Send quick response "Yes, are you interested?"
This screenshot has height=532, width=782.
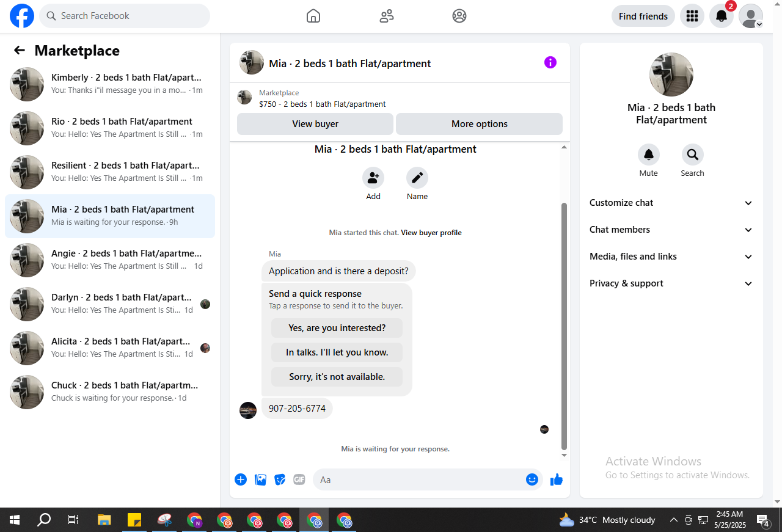337,328
